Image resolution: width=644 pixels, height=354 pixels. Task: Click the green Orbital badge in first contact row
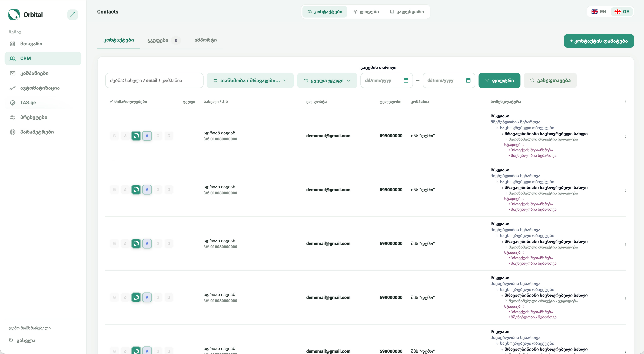(x=136, y=136)
